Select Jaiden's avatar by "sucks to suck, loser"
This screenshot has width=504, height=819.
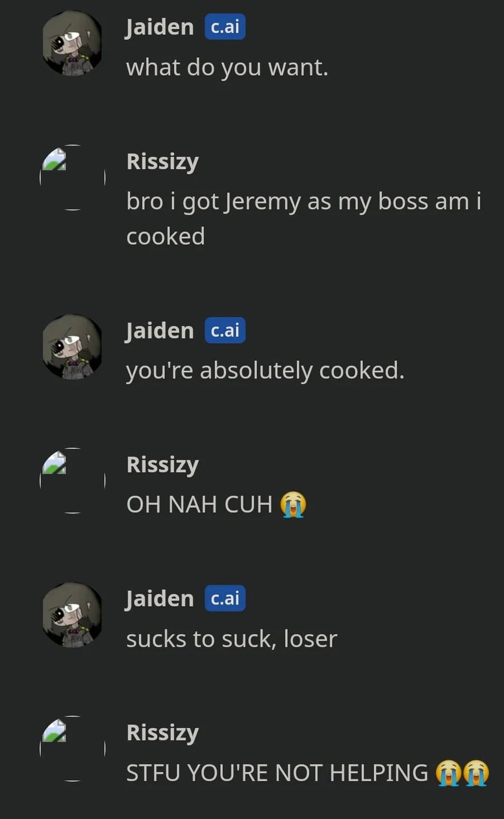(72, 615)
